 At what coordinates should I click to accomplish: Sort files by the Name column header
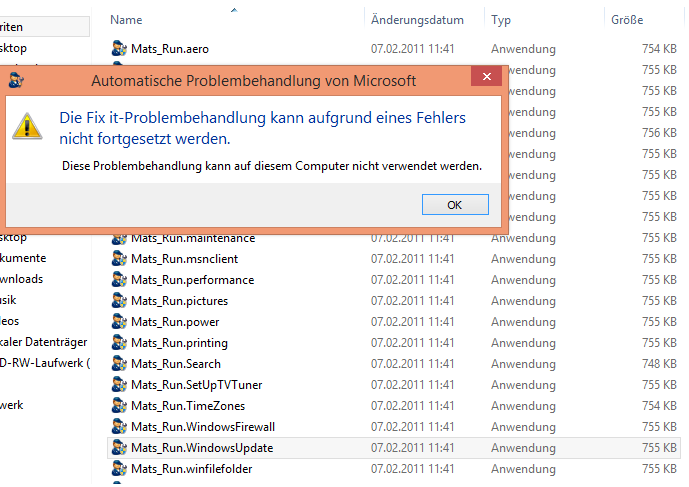coord(126,20)
